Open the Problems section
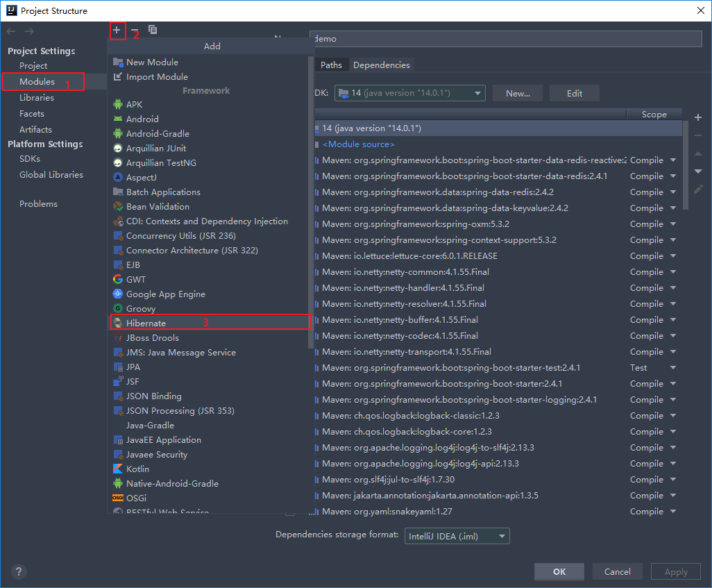 (x=38, y=204)
